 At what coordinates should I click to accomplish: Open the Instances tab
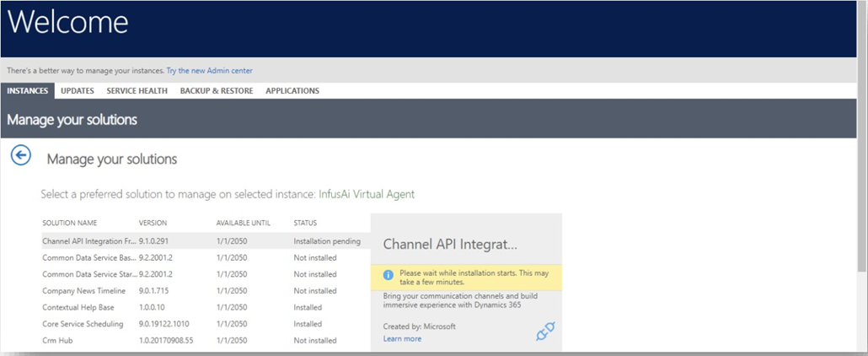(28, 91)
